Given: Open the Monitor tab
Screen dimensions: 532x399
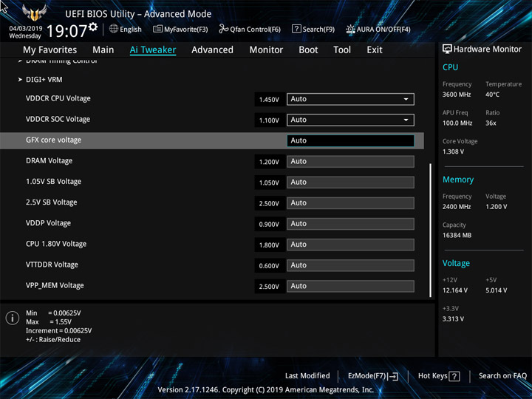Looking at the screenshot, I should pyautogui.click(x=266, y=50).
